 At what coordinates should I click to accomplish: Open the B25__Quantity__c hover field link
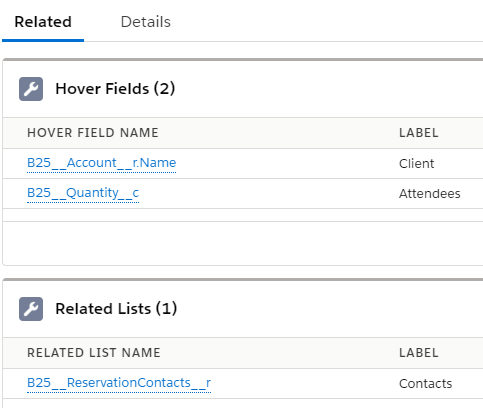coord(83,193)
